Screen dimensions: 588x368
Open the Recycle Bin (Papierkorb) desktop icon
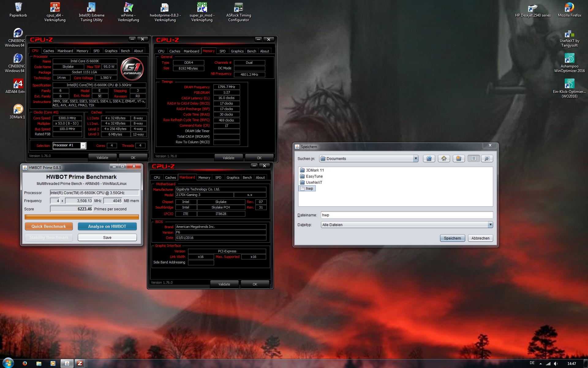pos(18,10)
